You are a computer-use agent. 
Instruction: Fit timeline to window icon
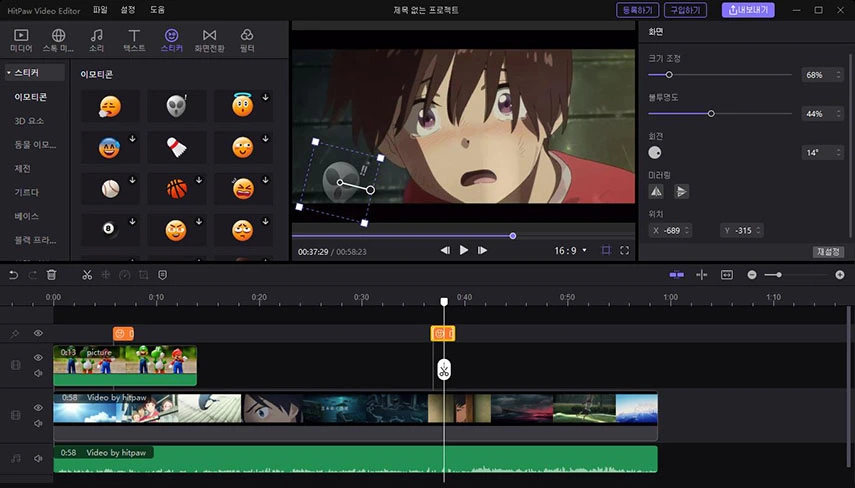tap(727, 275)
